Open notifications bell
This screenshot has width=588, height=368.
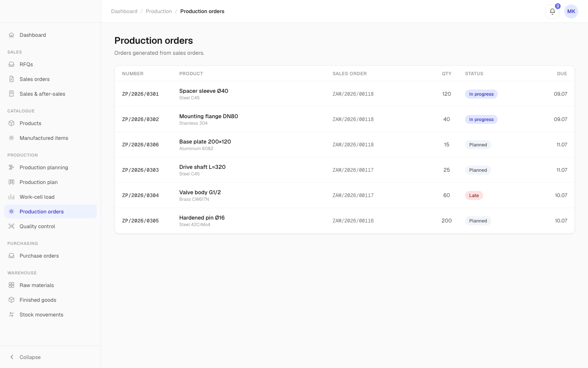[x=552, y=11]
